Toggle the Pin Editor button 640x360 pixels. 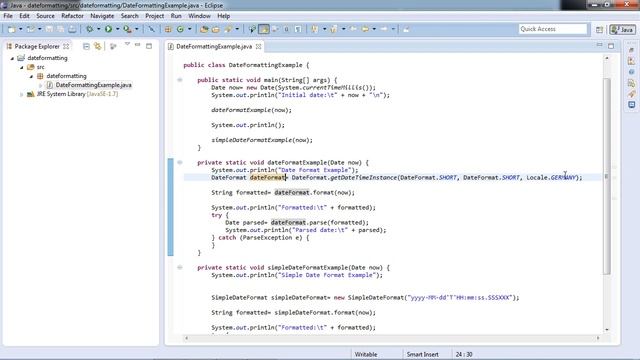click(x=406, y=29)
